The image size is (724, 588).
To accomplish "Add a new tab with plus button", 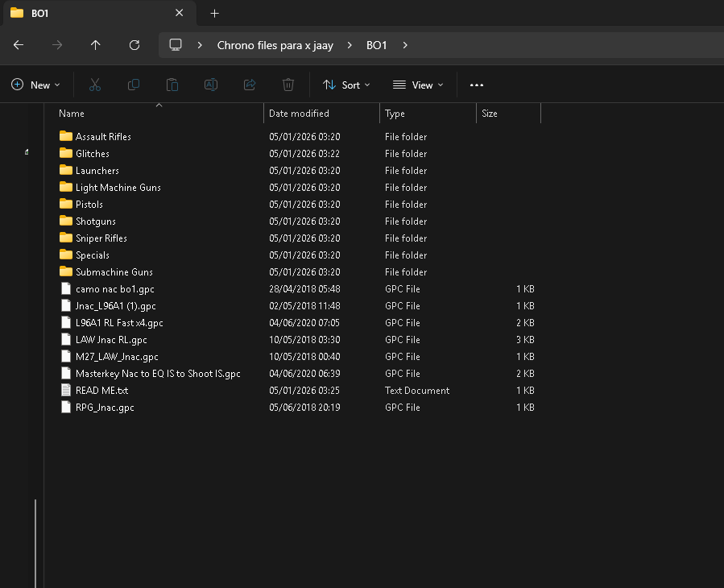I will [x=214, y=13].
